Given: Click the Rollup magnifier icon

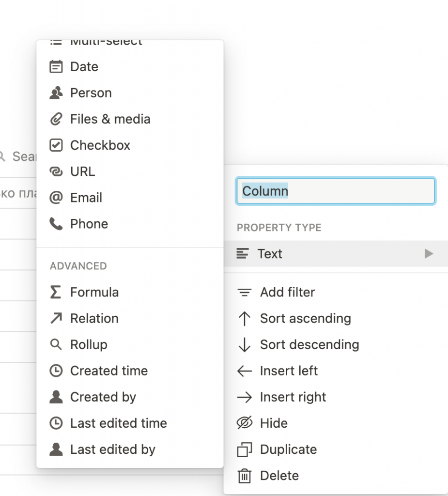Looking at the screenshot, I should (56, 344).
